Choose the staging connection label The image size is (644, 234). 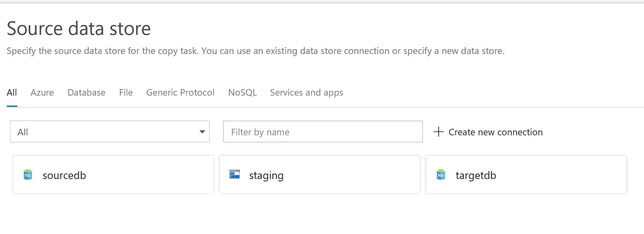266,176
